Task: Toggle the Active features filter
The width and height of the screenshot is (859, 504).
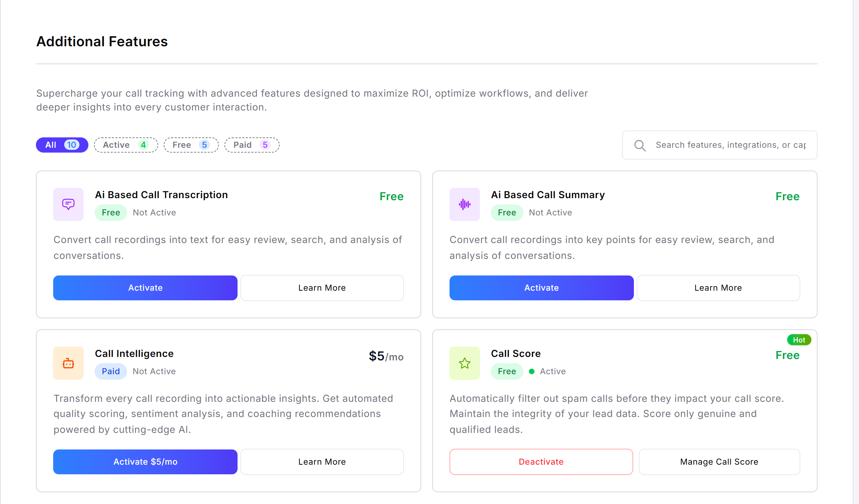Action: pos(126,145)
